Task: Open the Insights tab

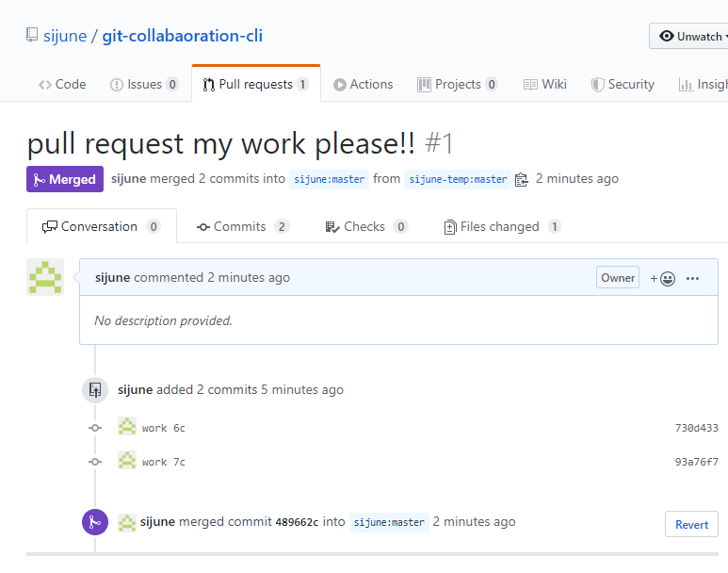Action: (x=704, y=84)
